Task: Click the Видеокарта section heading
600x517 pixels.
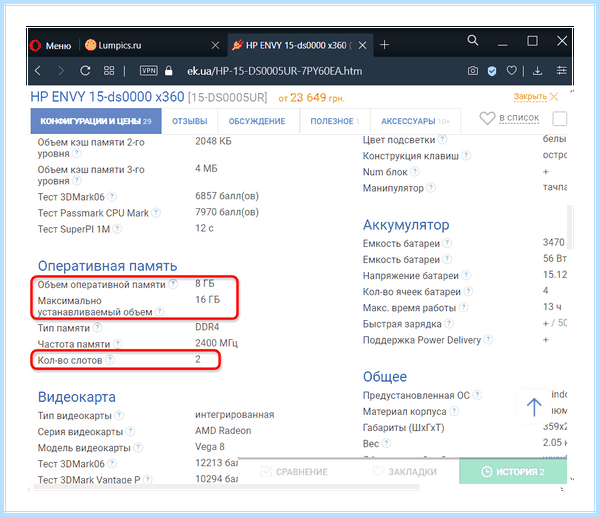Action: click(x=77, y=397)
